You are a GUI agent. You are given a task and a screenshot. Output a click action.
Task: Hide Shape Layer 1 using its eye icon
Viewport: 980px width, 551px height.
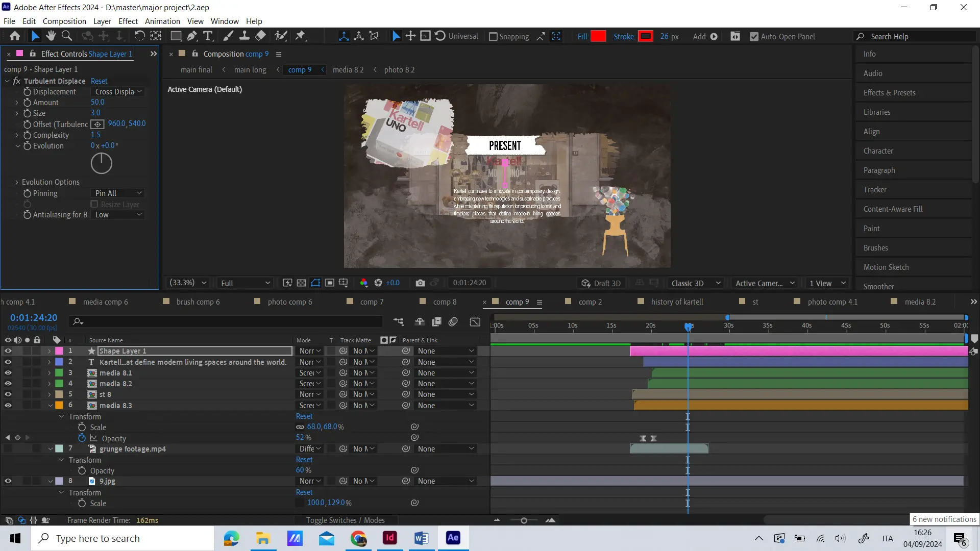8,351
